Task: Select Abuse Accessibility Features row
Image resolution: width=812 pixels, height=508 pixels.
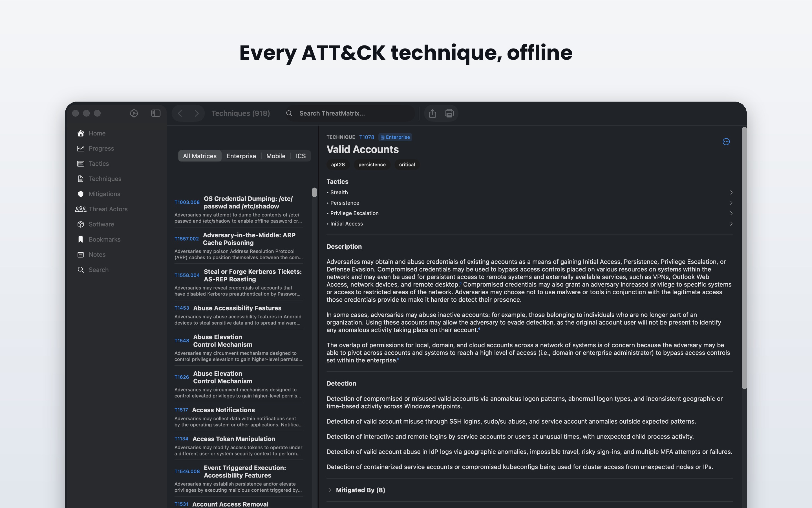Action: 238,315
